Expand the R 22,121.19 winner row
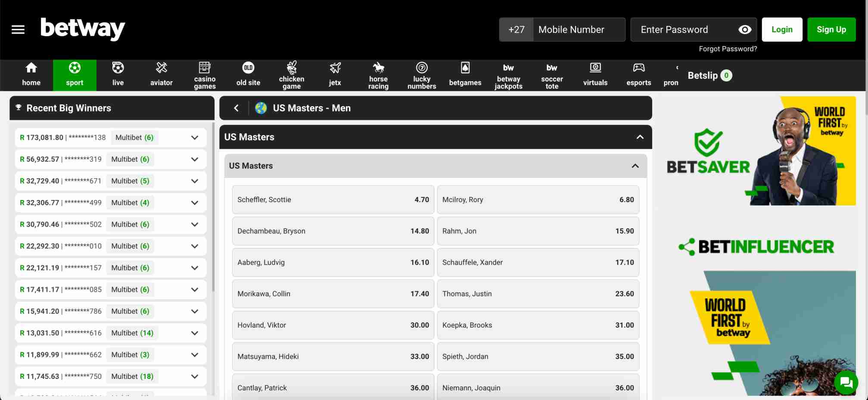Screen dimensions: 868x400 [x=195, y=268]
